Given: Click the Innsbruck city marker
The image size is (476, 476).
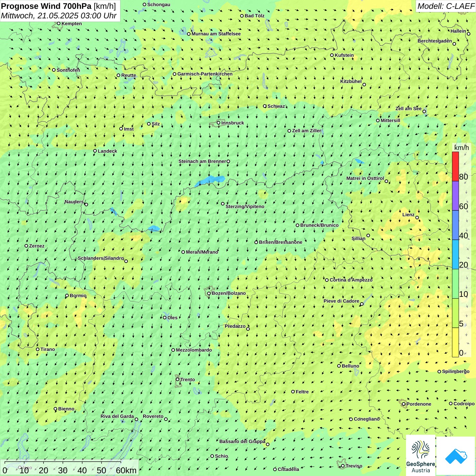Looking at the screenshot, I should pos(219,123).
